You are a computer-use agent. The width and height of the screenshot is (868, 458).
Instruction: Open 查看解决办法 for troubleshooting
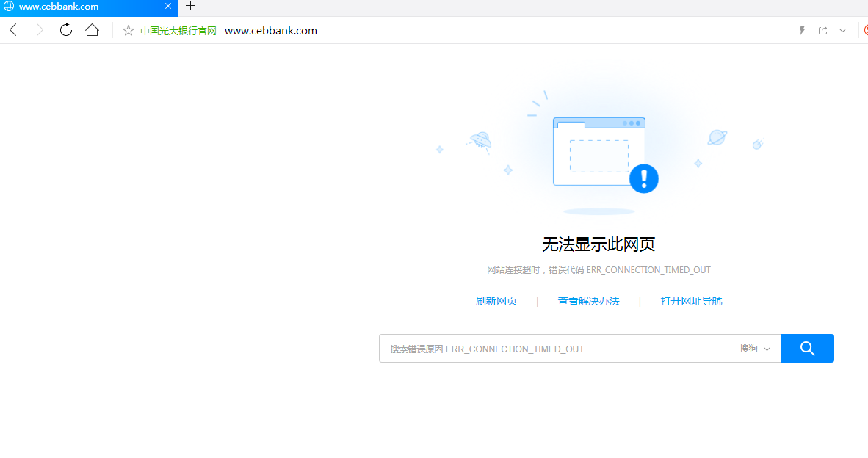[x=588, y=300]
